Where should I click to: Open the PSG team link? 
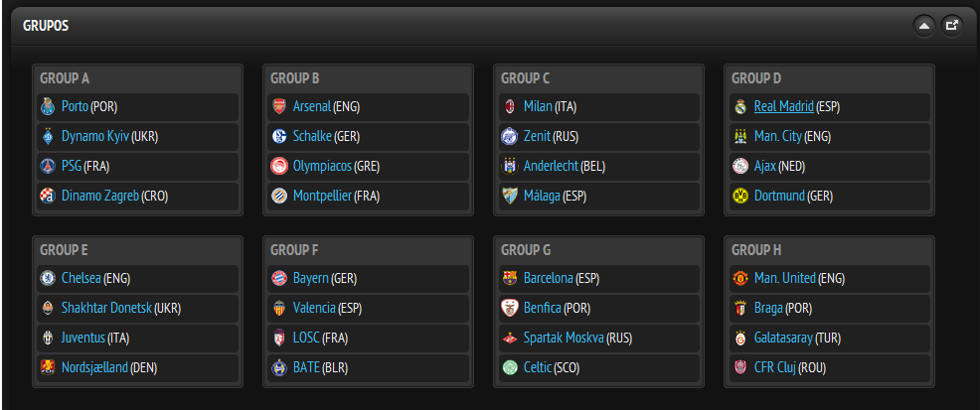(72, 167)
